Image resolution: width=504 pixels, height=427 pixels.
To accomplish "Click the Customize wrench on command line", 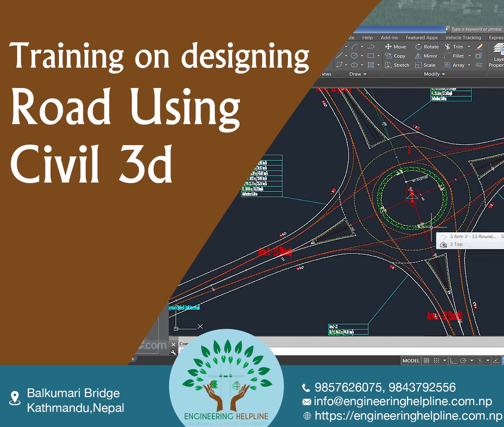I will click(x=173, y=352).
